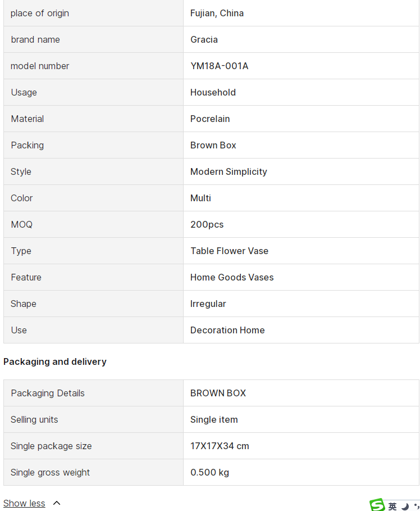Click the Single item selling units value
Image resolution: width=420 pixels, height=511 pixels.
pos(214,419)
